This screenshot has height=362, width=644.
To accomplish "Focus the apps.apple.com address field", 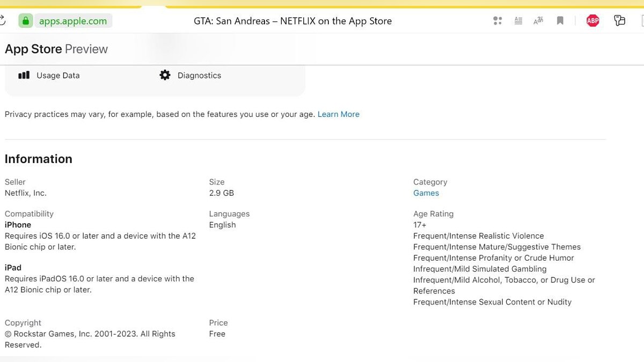I will (73, 21).
